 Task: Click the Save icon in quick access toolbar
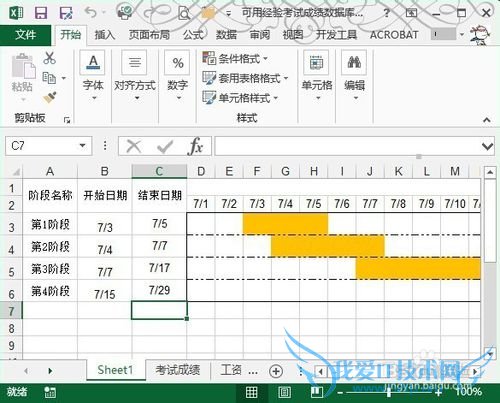coord(41,13)
